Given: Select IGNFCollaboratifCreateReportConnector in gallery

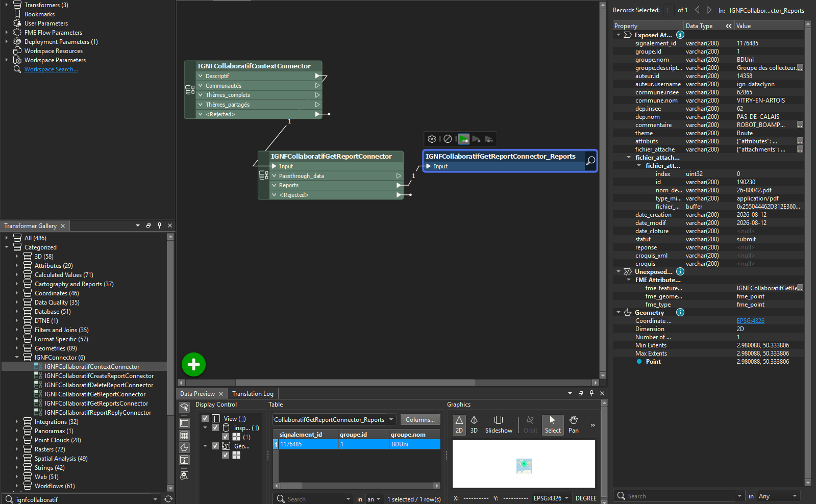Looking at the screenshot, I should [x=99, y=376].
